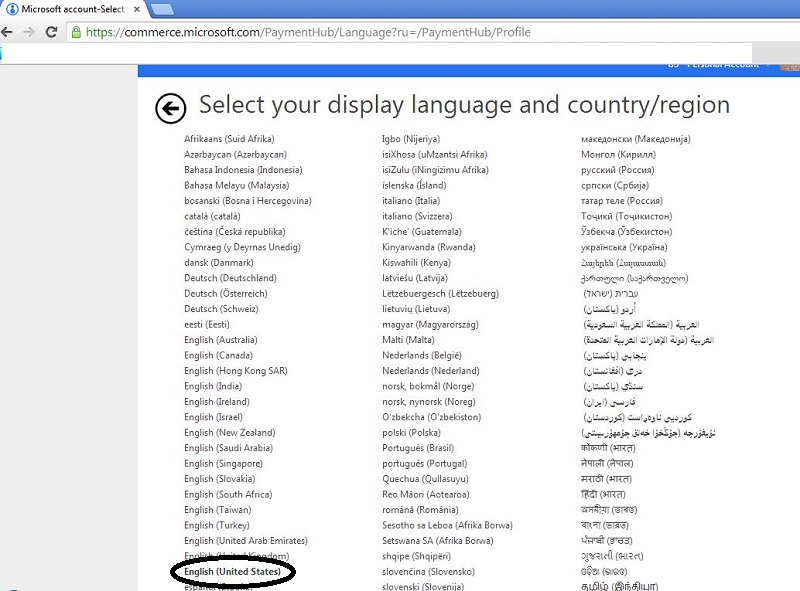Pick magyar (Magyarország)
The image size is (800, 591).
tap(430, 324)
